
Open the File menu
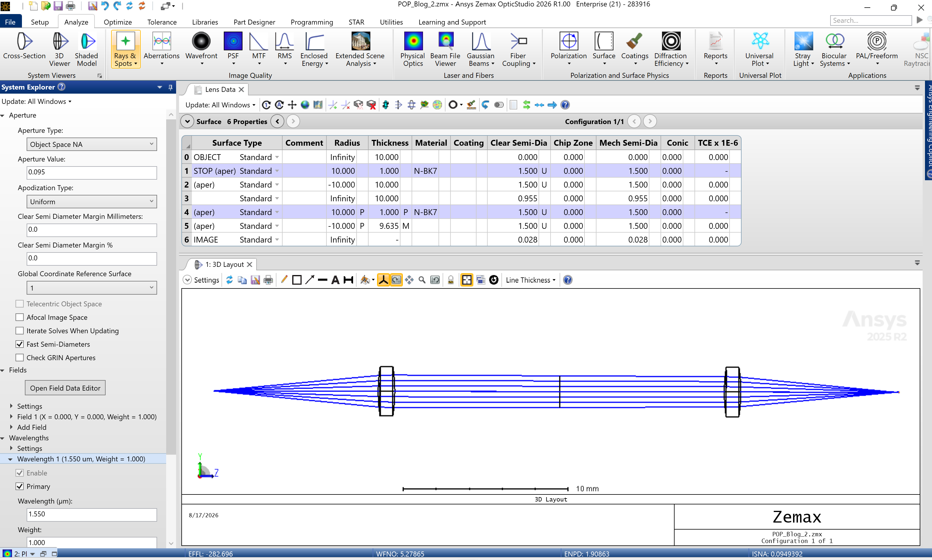pyautogui.click(x=10, y=22)
